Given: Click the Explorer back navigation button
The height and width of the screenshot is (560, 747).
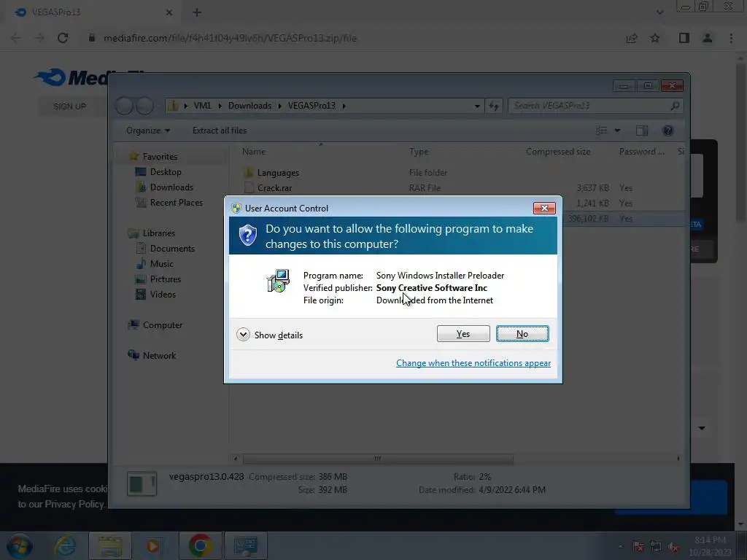Looking at the screenshot, I should [x=124, y=106].
